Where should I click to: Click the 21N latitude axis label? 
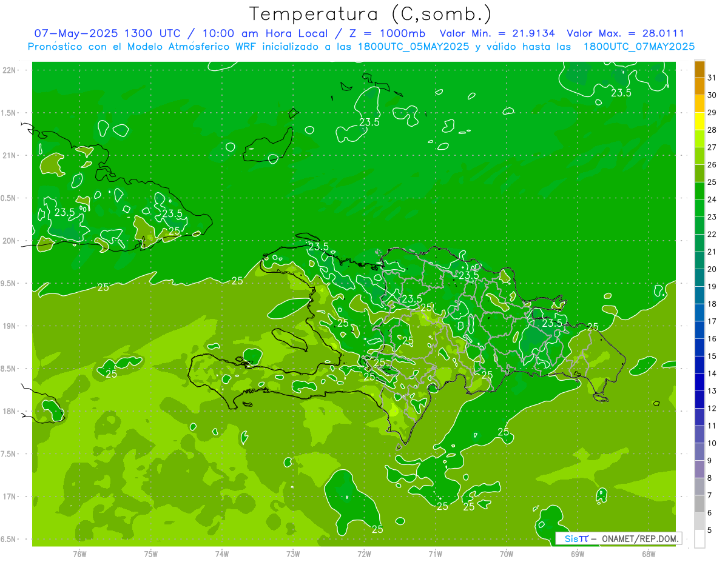pyautogui.click(x=10, y=155)
